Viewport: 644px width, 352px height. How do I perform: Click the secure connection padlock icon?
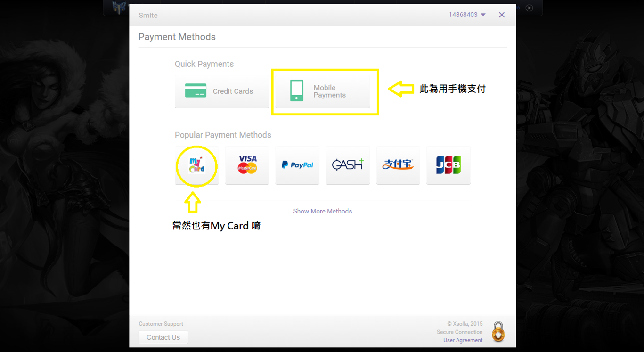pos(498,332)
